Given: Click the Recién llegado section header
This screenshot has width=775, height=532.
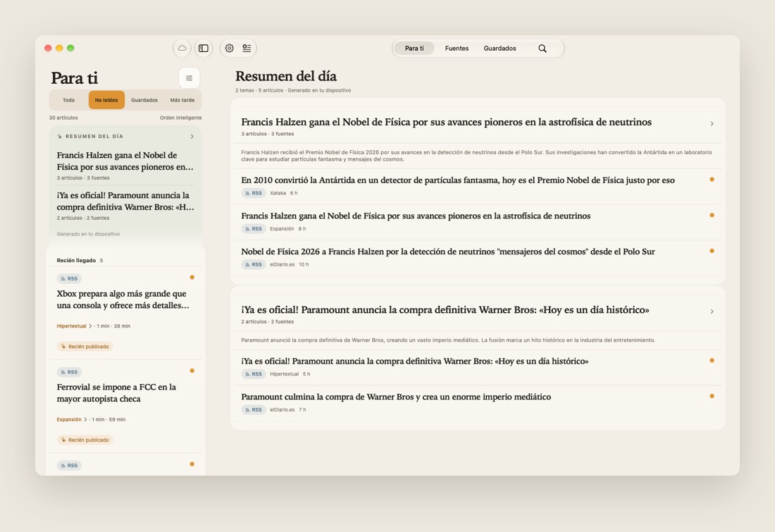Looking at the screenshot, I should pyautogui.click(x=76, y=261).
